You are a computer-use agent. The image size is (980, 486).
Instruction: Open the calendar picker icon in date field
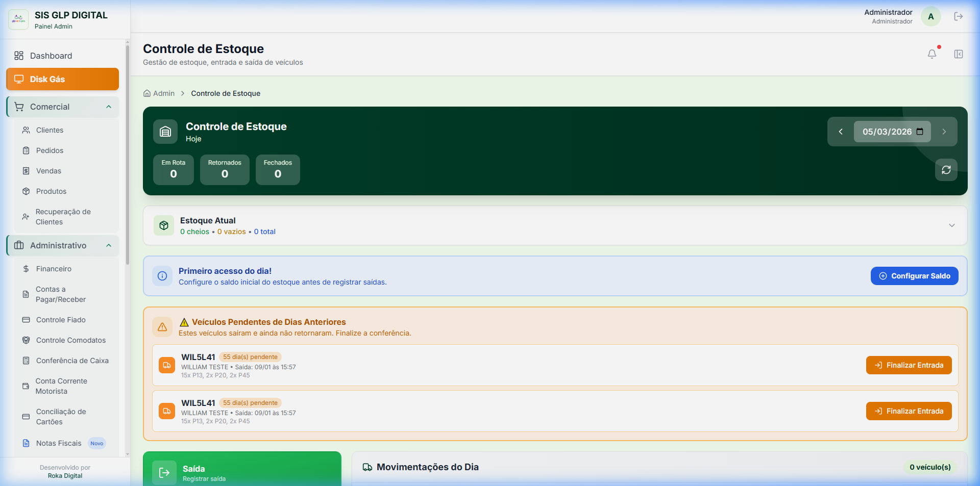click(920, 132)
